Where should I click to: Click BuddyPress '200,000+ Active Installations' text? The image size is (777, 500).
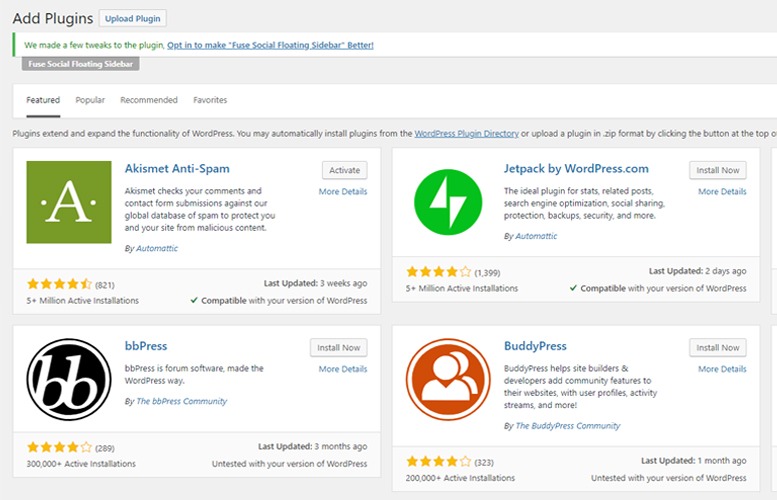tap(460, 478)
